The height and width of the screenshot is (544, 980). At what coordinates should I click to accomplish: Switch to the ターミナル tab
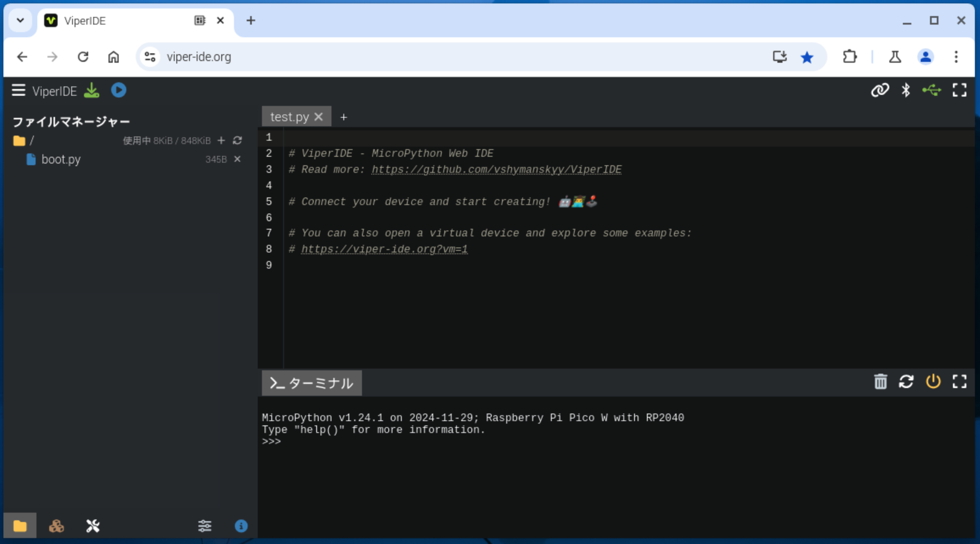pyautogui.click(x=312, y=383)
